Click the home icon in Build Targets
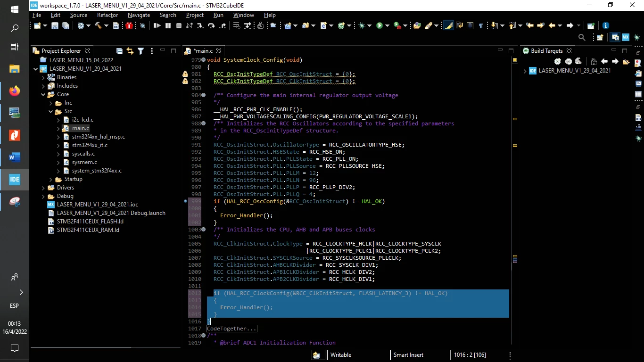The image size is (644, 362). pyautogui.click(x=594, y=61)
